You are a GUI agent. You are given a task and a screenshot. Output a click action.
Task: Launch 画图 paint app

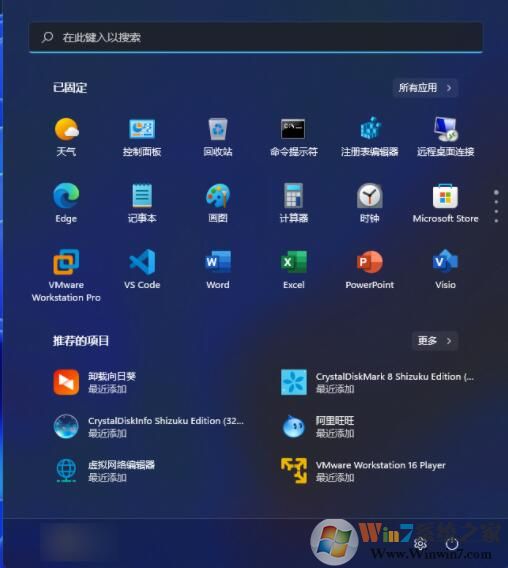click(218, 203)
